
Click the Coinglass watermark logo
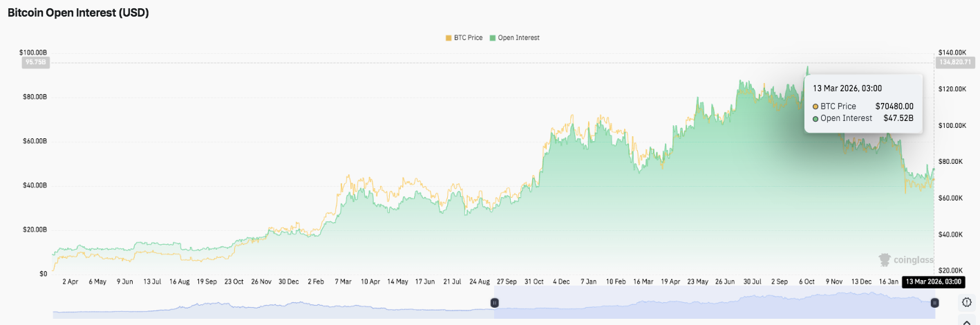pyautogui.click(x=905, y=260)
